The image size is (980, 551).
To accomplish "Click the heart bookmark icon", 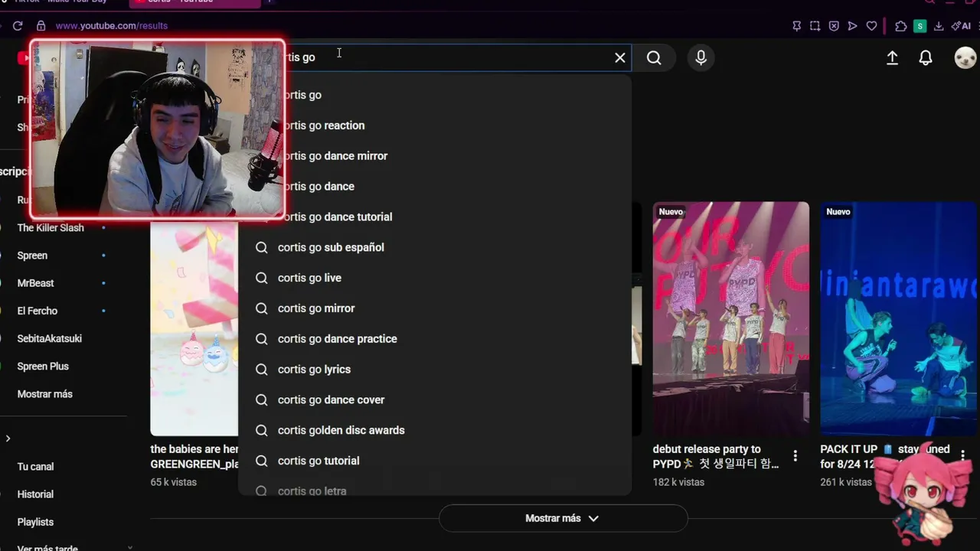I will (871, 26).
